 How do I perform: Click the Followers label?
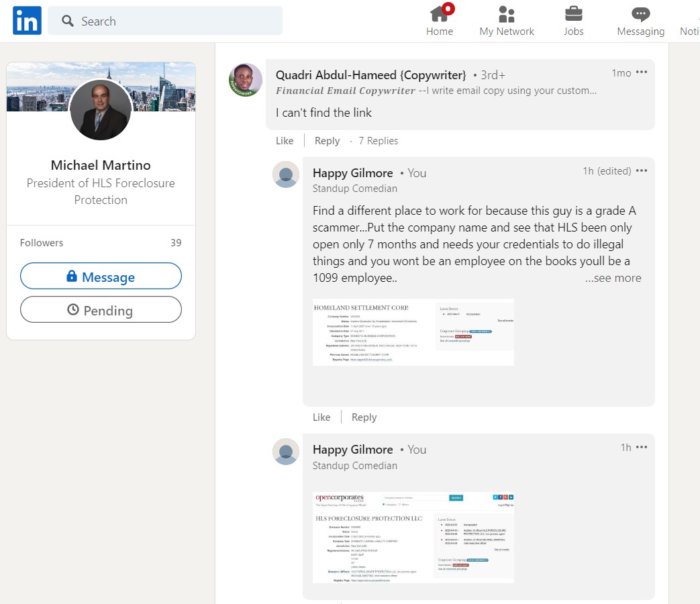click(x=42, y=243)
